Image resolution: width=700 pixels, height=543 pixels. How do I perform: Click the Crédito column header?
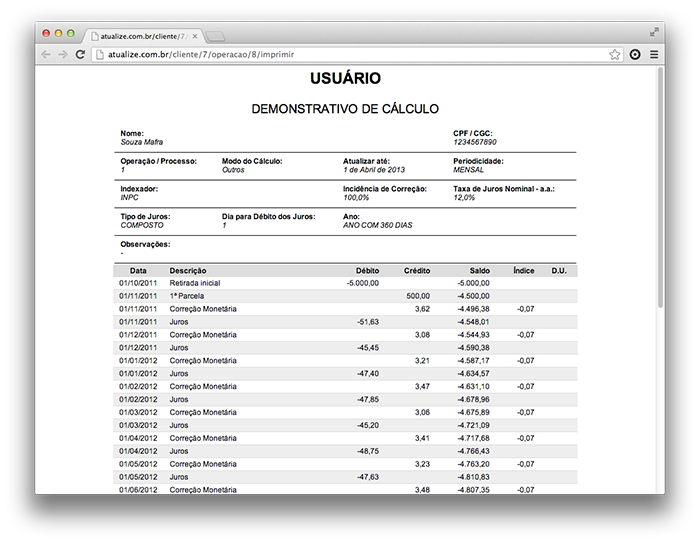pyautogui.click(x=417, y=271)
